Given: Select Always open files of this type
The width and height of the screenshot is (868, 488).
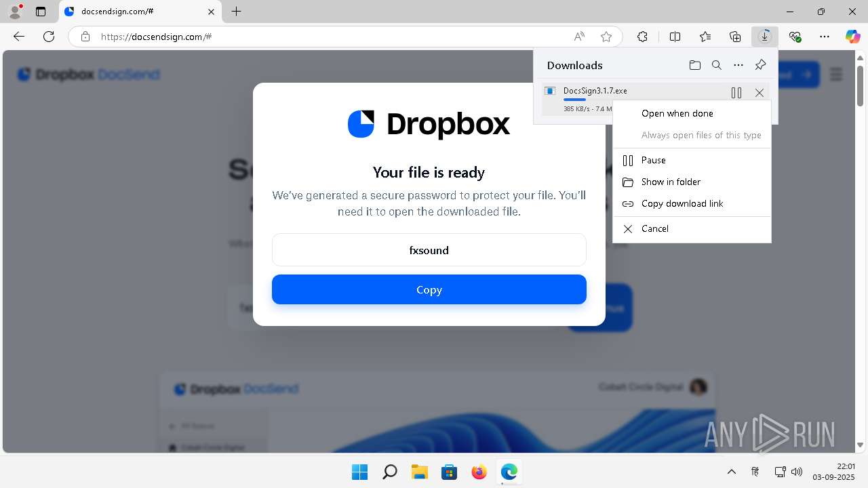Looking at the screenshot, I should coord(692,135).
